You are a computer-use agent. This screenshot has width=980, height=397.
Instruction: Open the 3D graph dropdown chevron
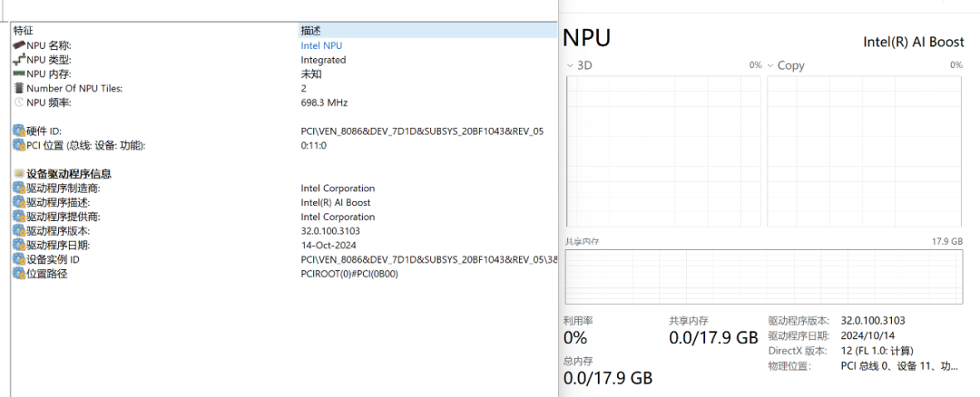pyautogui.click(x=569, y=65)
